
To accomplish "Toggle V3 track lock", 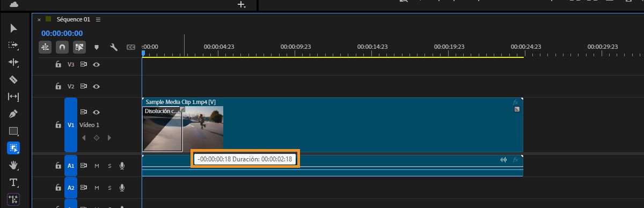I will point(58,64).
